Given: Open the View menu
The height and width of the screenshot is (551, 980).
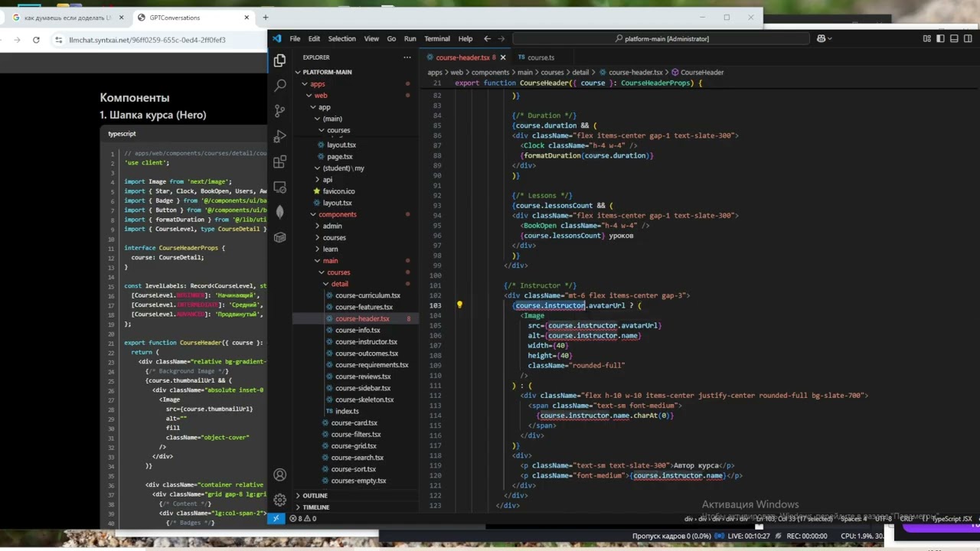Looking at the screenshot, I should coord(371,38).
